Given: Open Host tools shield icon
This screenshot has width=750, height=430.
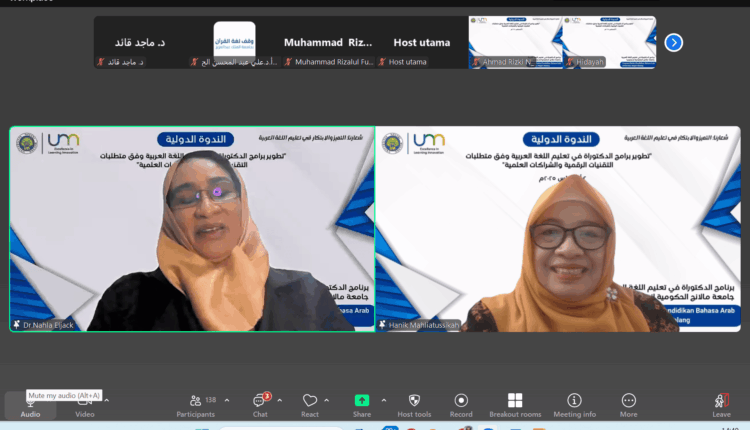Looking at the screenshot, I should (x=414, y=404).
